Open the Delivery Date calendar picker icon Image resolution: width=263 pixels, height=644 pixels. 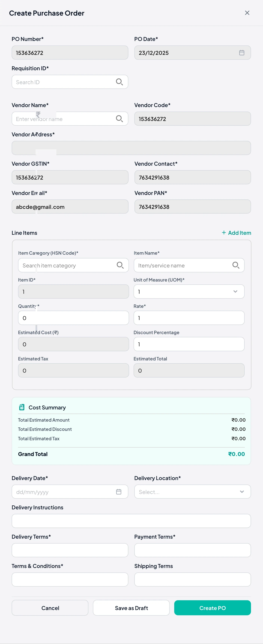pos(119,491)
